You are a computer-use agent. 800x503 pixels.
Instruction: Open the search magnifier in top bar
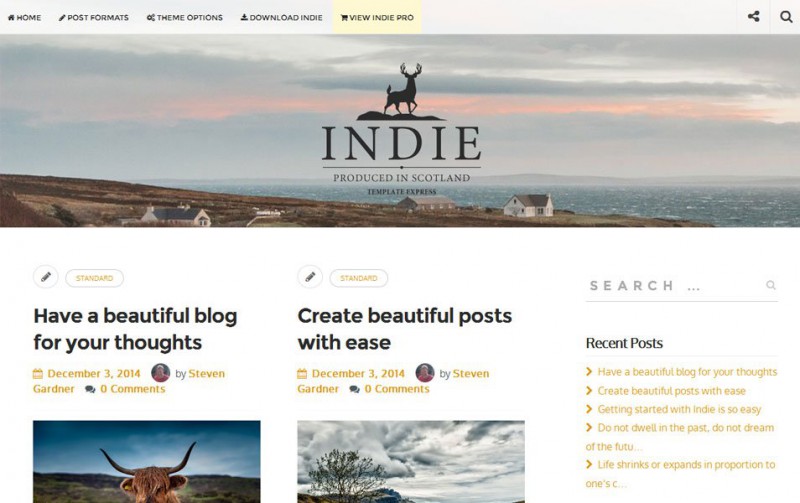(x=786, y=16)
